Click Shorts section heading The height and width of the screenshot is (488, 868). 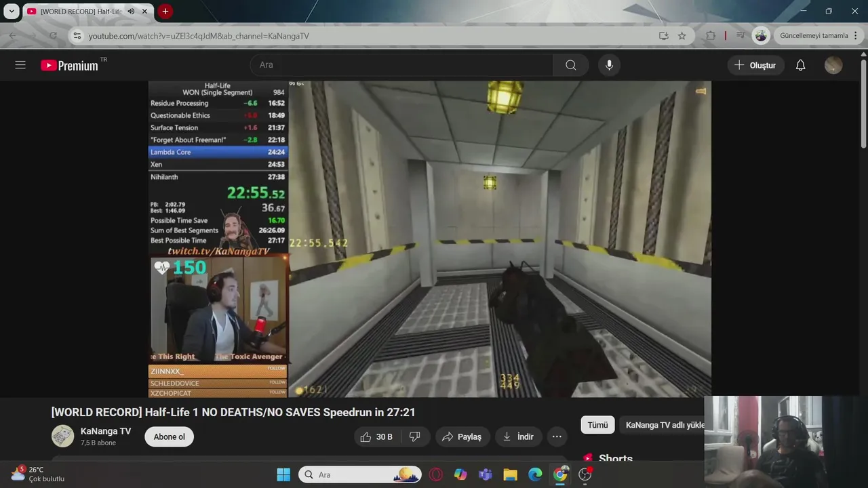click(x=615, y=459)
